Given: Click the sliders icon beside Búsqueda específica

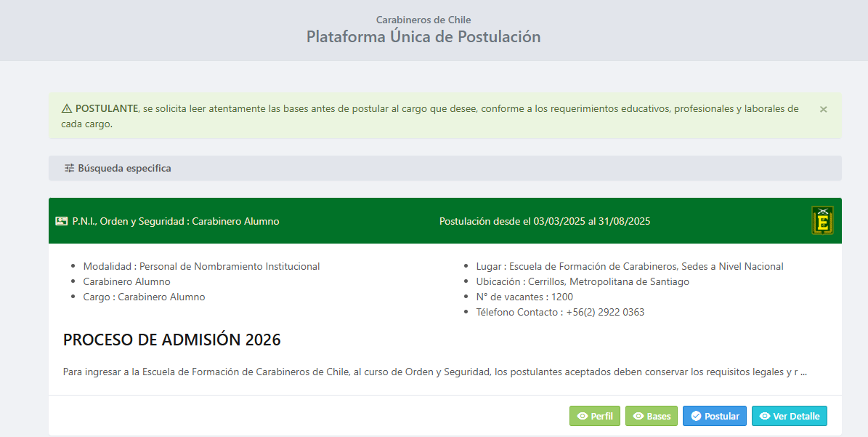Looking at the screenshot, I should (69, 168).
